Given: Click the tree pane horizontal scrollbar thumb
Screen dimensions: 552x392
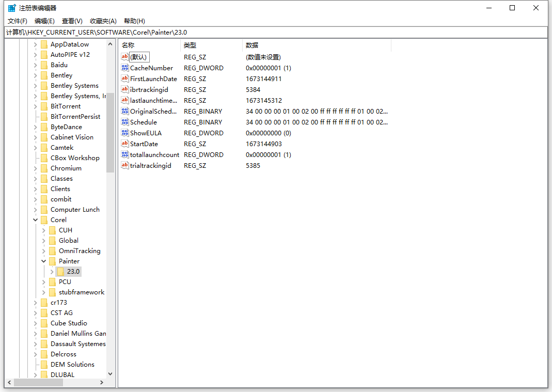Looking at the screenshot, I should click(x=38, y=382).
